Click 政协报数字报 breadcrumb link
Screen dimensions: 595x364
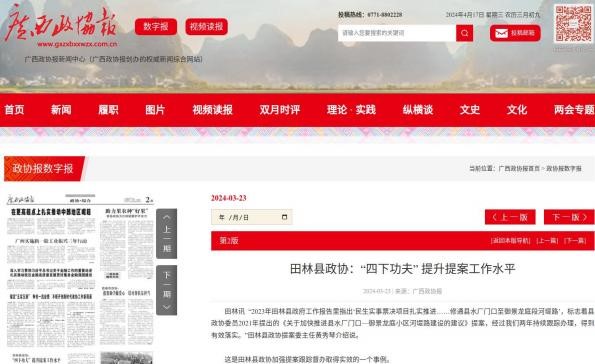[564, 168]
